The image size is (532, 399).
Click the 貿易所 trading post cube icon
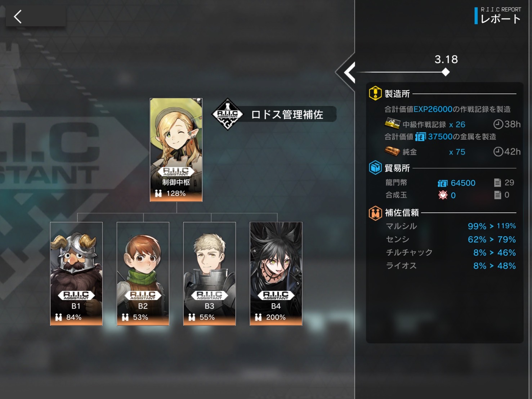375,168
